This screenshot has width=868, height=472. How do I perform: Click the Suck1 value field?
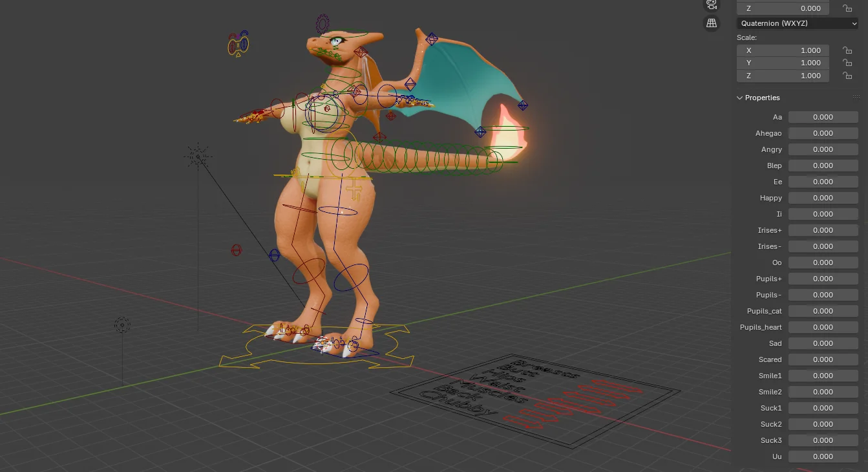click(x=823, y=407)
